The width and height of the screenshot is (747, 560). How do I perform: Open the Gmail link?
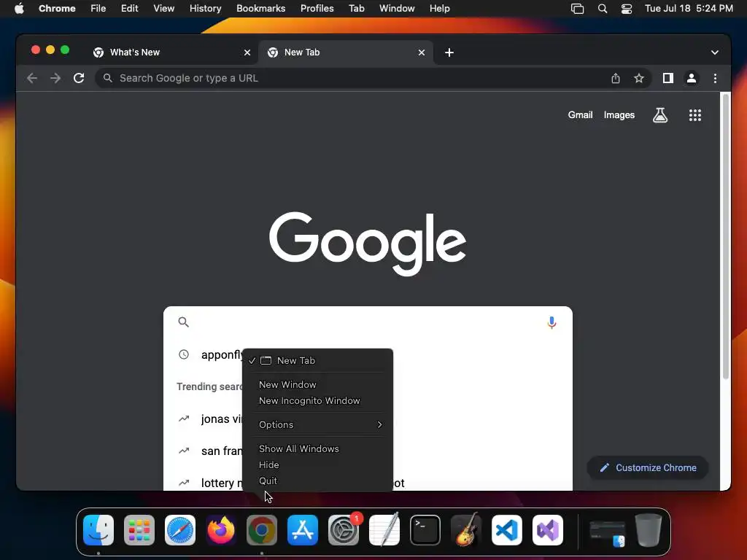(580, 114)
